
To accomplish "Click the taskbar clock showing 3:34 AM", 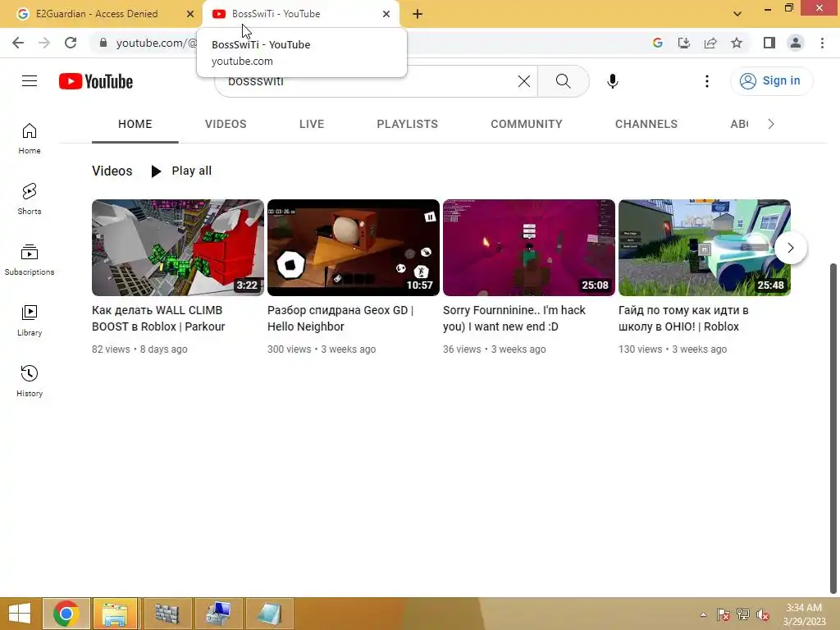I will (804, 614).
